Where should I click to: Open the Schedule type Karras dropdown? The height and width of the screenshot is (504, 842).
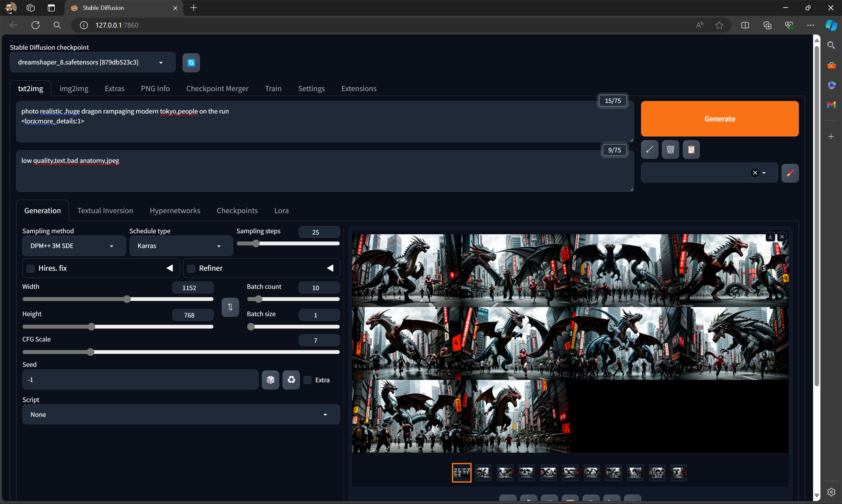click(181, 246)
